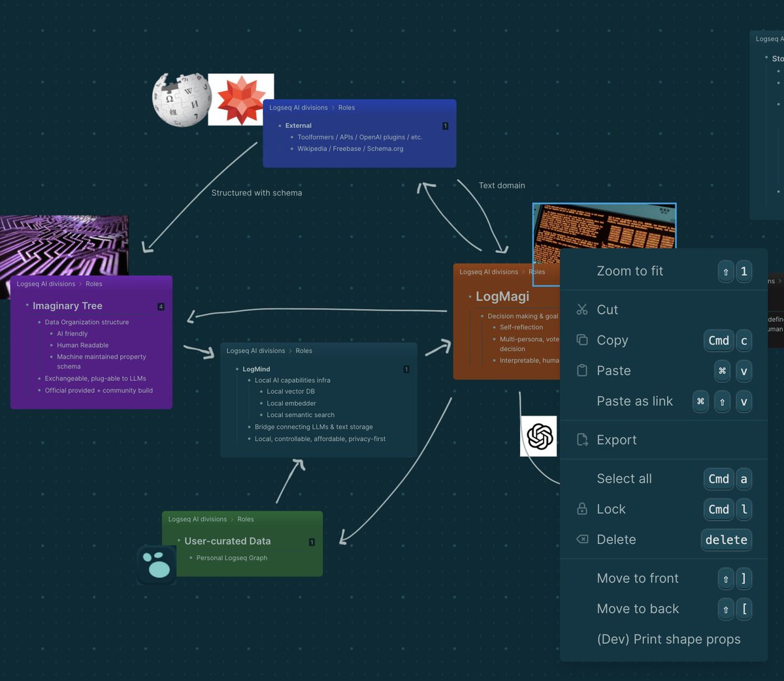Click the reference count 4 on Imaginary Tree
Image resolution: width=784 pixels, height=681 pixels.
[x=161, y=307]
